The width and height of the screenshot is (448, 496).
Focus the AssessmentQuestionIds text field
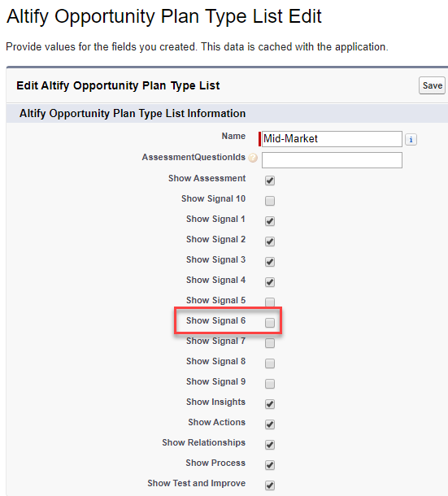pyautogui.click(x=332, y=160)
